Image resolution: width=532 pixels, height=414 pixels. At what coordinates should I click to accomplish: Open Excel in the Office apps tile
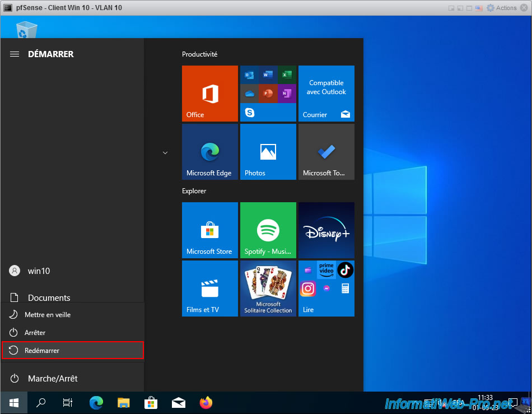pyautogui.click(x=287, y=75)
